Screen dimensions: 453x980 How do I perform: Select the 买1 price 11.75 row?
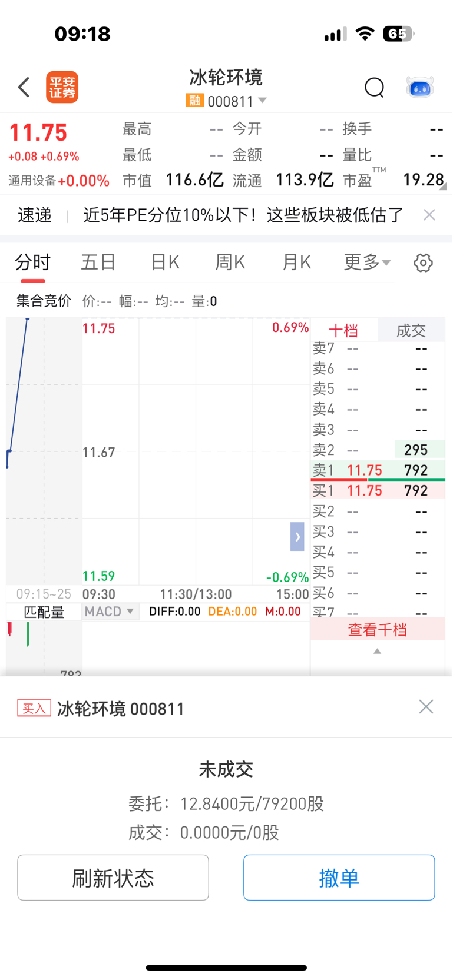378,490
